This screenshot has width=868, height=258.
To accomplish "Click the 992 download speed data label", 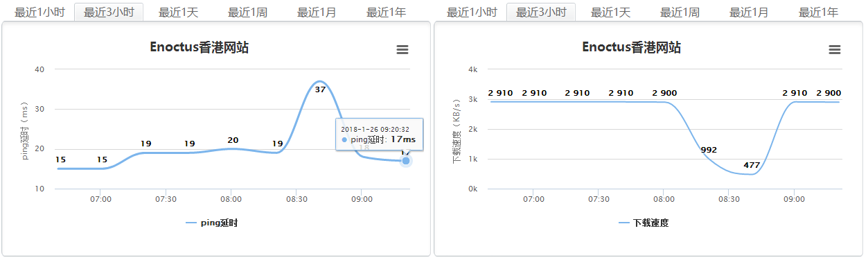I will coord(709,150).
